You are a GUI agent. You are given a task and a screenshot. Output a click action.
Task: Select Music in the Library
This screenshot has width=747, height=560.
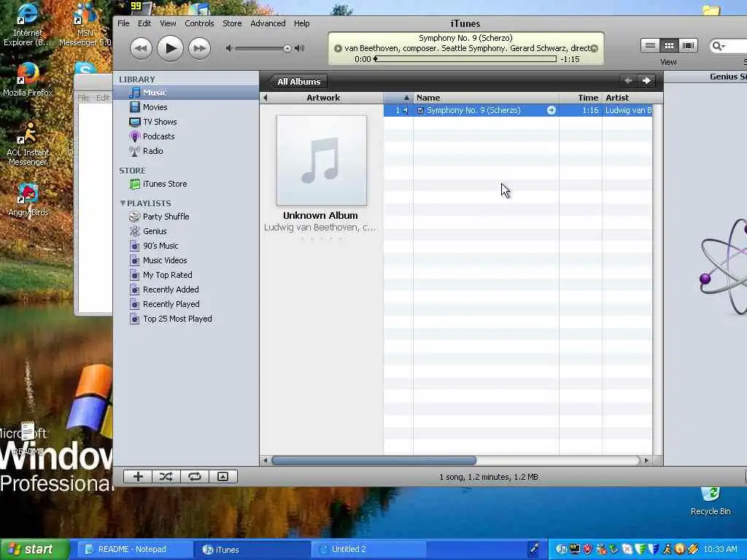[186, 93]
